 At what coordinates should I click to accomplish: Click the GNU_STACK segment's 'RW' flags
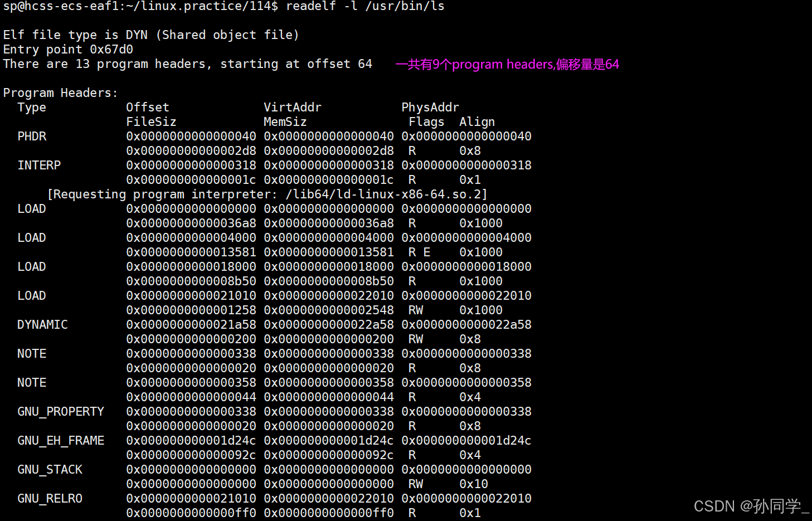click(x=416, y=484)
